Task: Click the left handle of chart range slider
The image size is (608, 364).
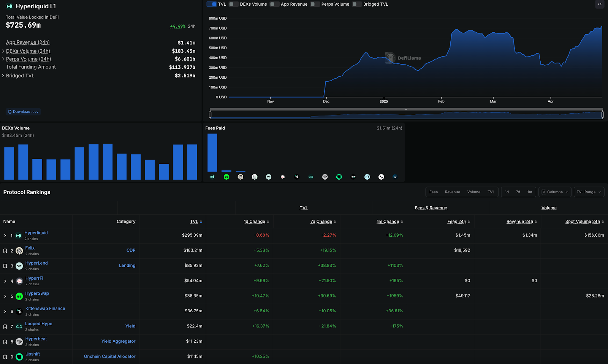Action: (210, 114)
